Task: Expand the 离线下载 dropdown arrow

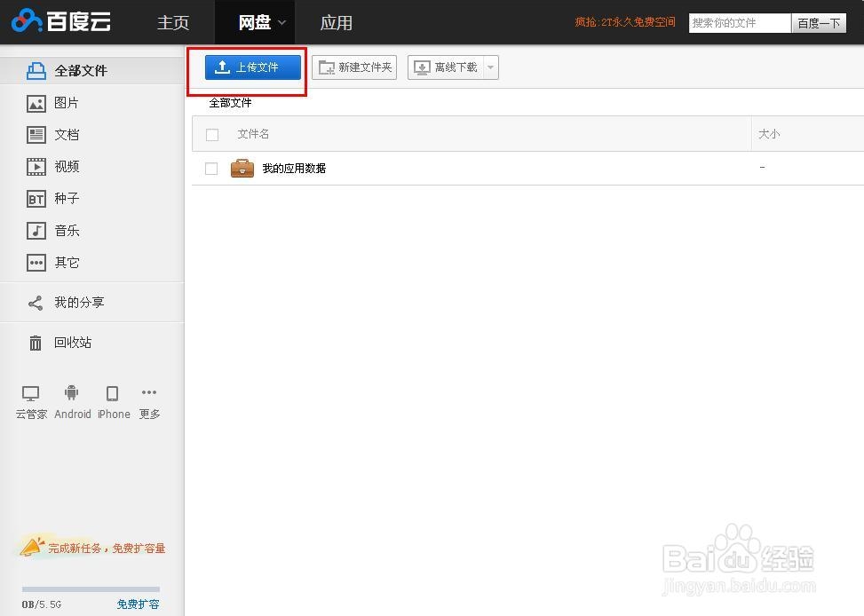Action: click(x=490, y=67)
